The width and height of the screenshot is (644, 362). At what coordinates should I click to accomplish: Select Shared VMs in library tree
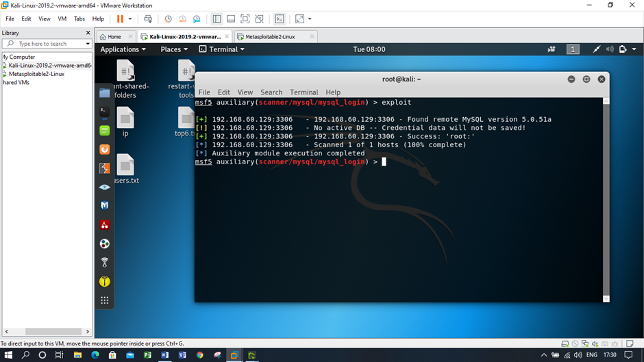point(16,83)
